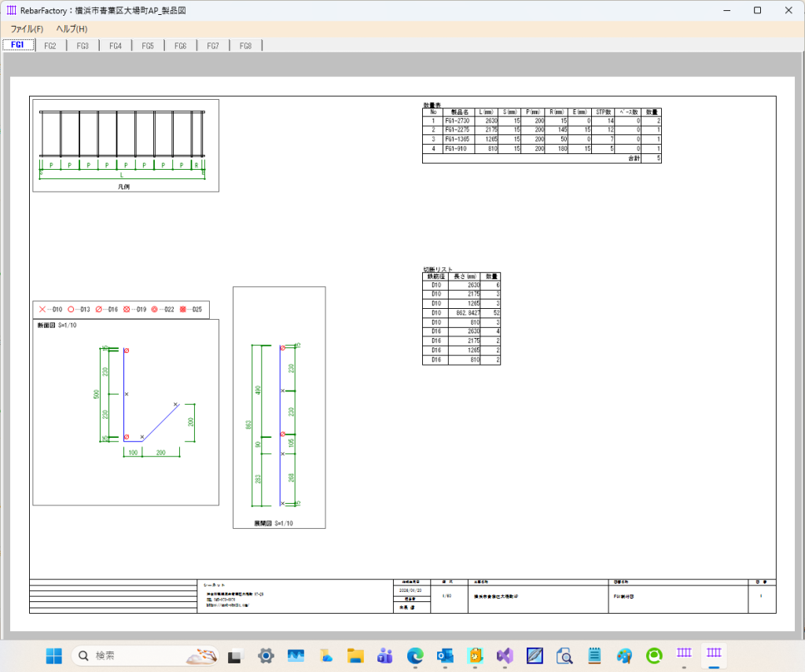Click the Windows taskbar search box
Viewport: 805px width, 672px height.
click(x=142, y=655)
